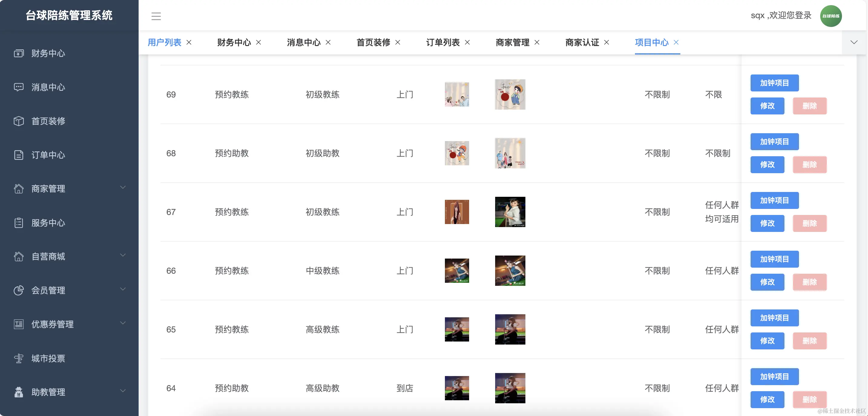Select the 财务中心 sidebar icon
The width and height of the screenshot is (868, 416).
(18, 53)
